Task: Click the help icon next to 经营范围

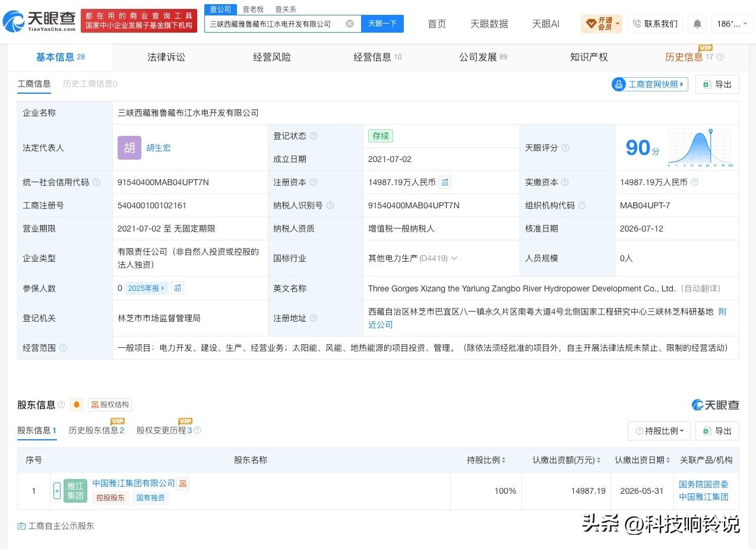Action: 63,348
